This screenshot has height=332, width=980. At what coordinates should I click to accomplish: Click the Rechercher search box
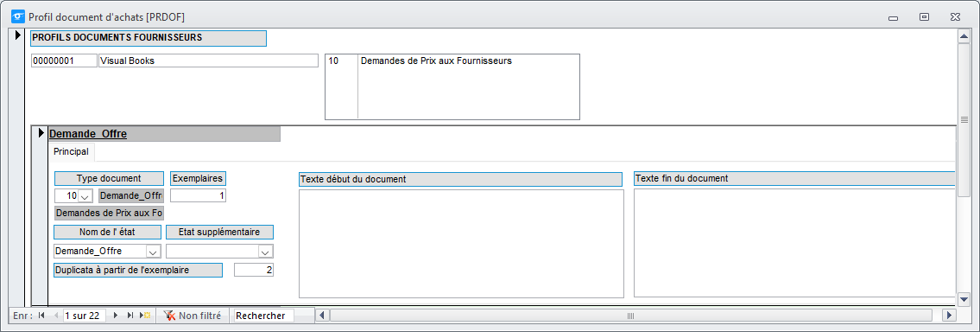tap(263, 316)
